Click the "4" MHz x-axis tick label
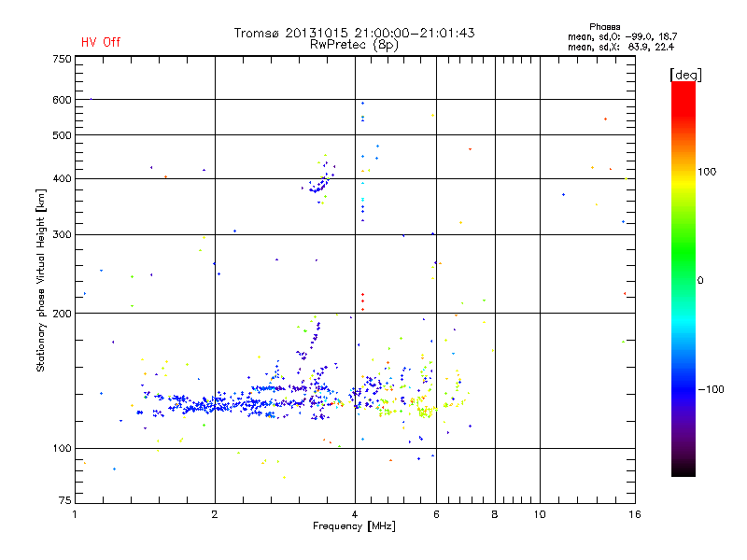This screenshot has height=560, width=747. [x=355, y=514]
